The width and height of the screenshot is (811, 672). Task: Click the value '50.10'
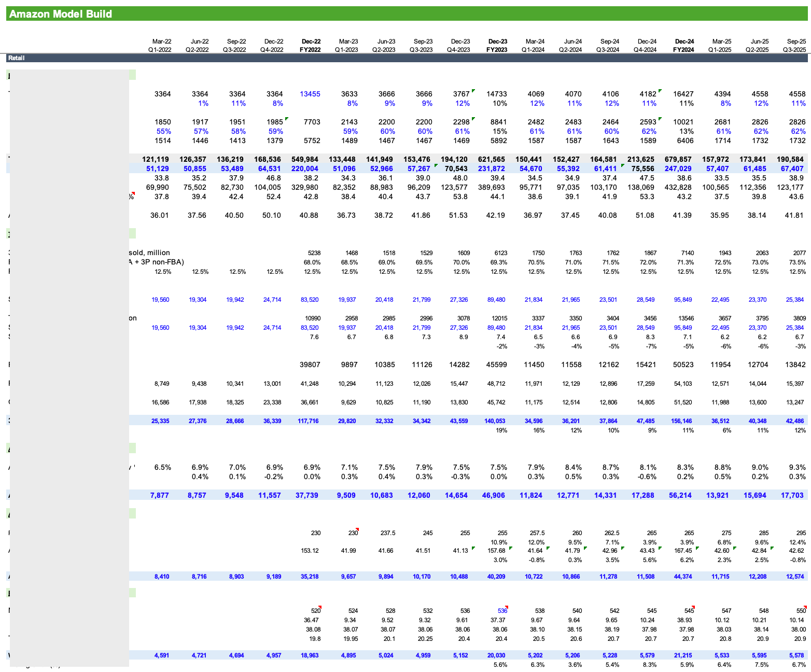click(x=273, y=215)
